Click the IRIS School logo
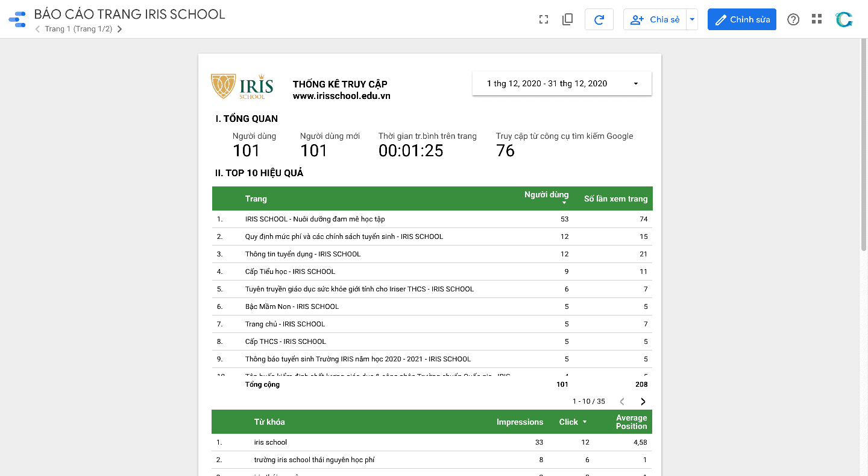This screenshot has width=868, height=476. pyautogui.click(x=242, y=86)
